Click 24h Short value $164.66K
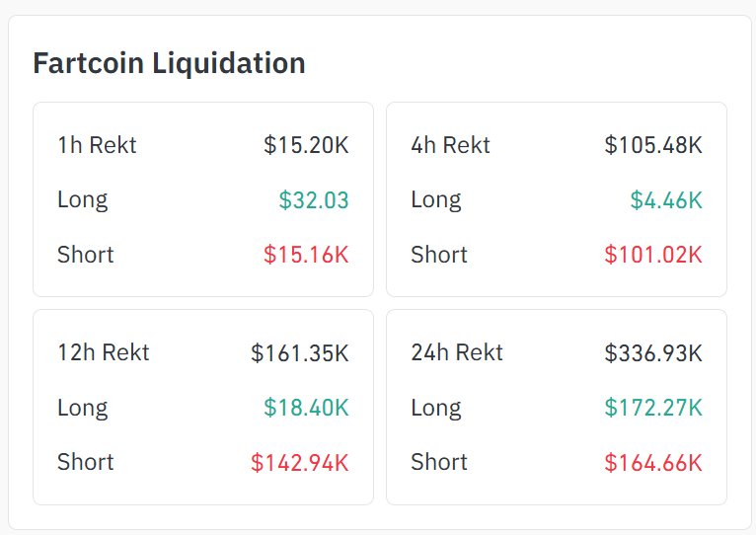 pos(653,462)
